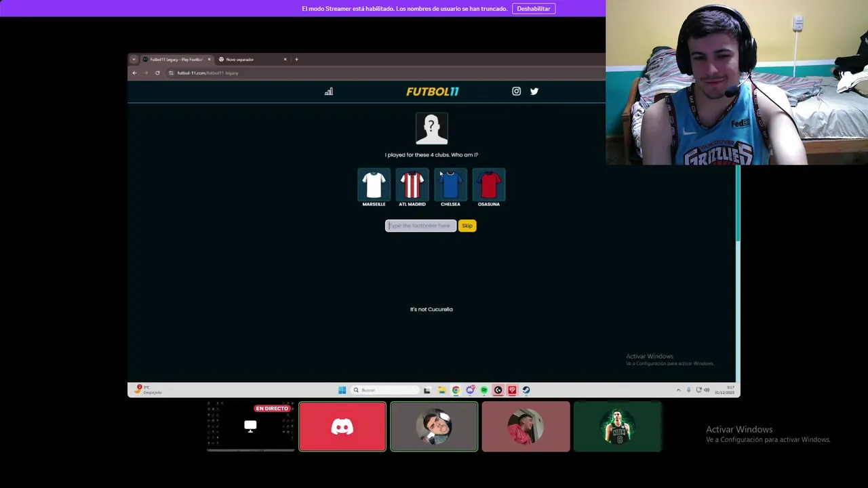Open File Explorer from the taskbar
The height and width of the screenshot is (488, 868).
(441, 390)
